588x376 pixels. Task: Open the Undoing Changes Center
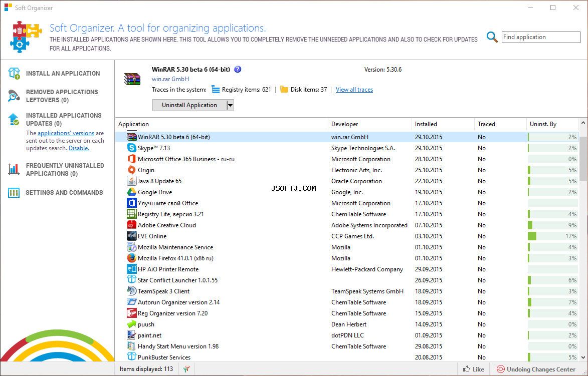(x=536, y=369)
